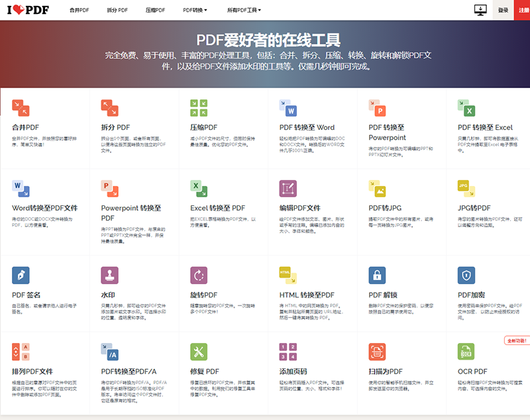Choose the PDF转JPG icon
This screenshot has height=420, width=530.
click(377, 189)
